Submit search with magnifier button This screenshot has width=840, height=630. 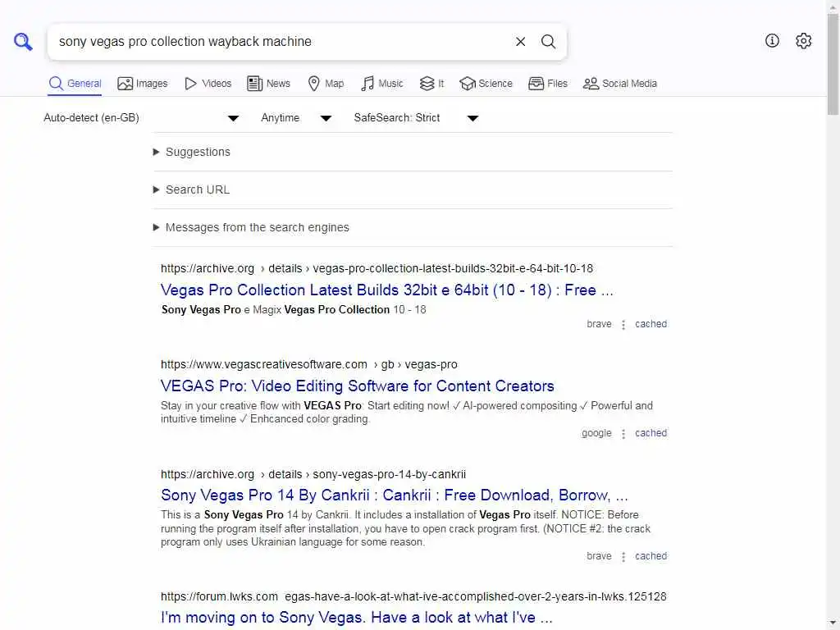pyautogui.click(x=548, y=41)
